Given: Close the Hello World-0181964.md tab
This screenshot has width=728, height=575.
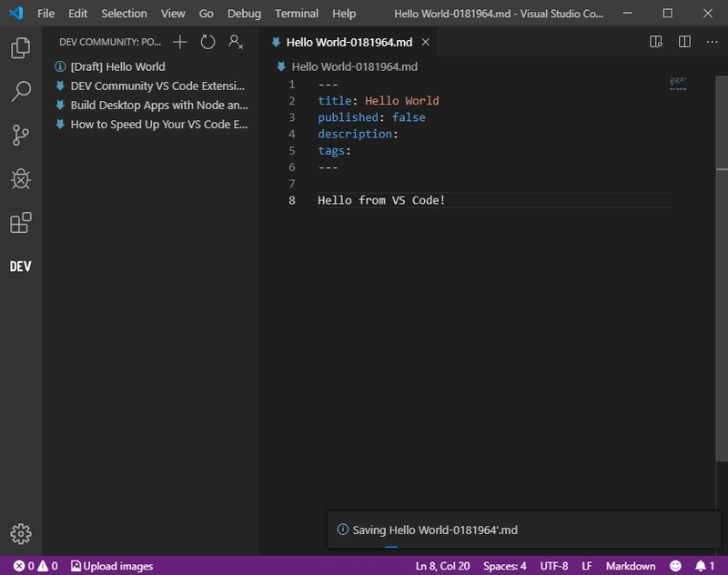Looking at the screenshot, I should [x=425, y=42].
